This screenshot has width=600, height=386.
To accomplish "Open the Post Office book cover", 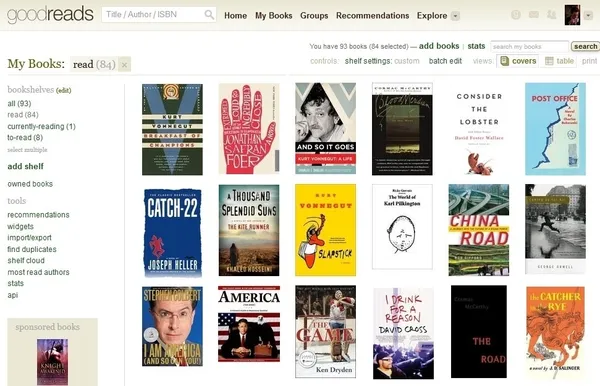I will [x=555, y=129].
